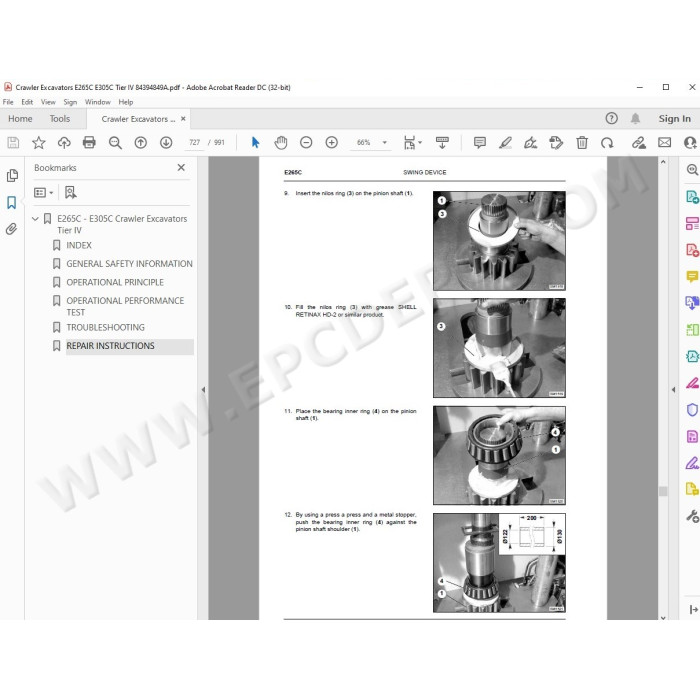Image resolution: width=700 pixels, height=700 pixels.
Task: Send file by email envelope icon
Action: [x=664, y=142]
